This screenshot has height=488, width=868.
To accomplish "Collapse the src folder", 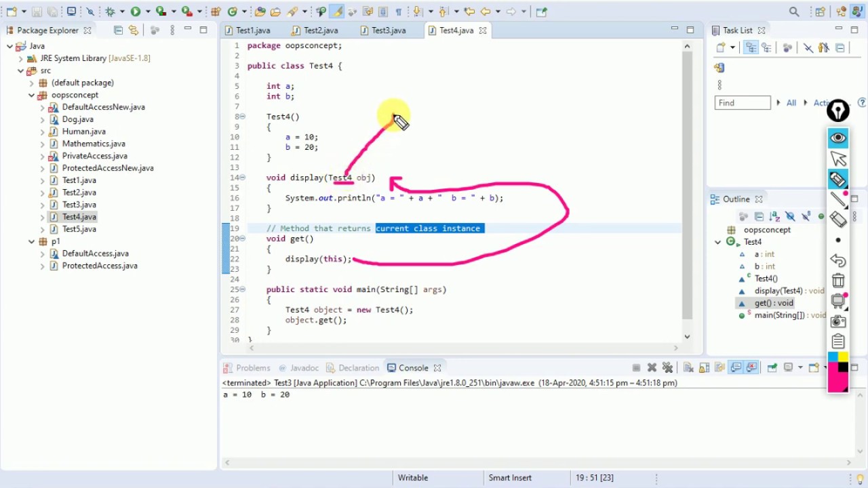I will click(x=20, y=70).
